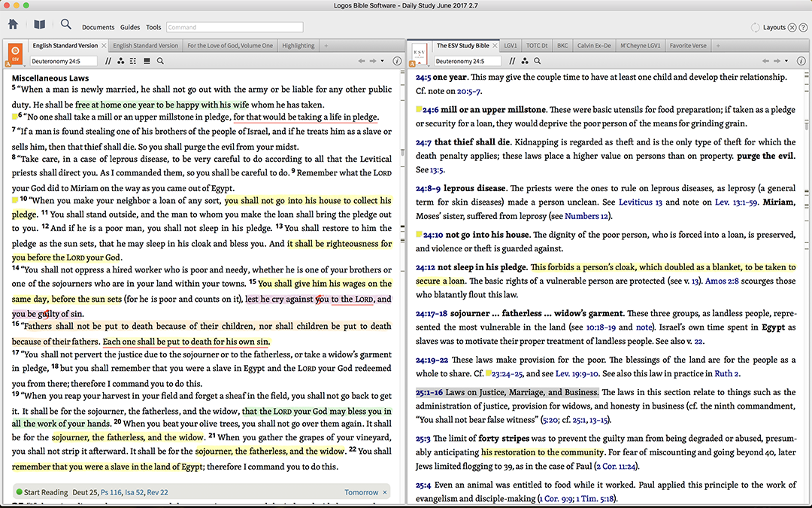Switch to the Calvin Ex–De tab
This screenshot has width=812, height=508.
[594, 46]
